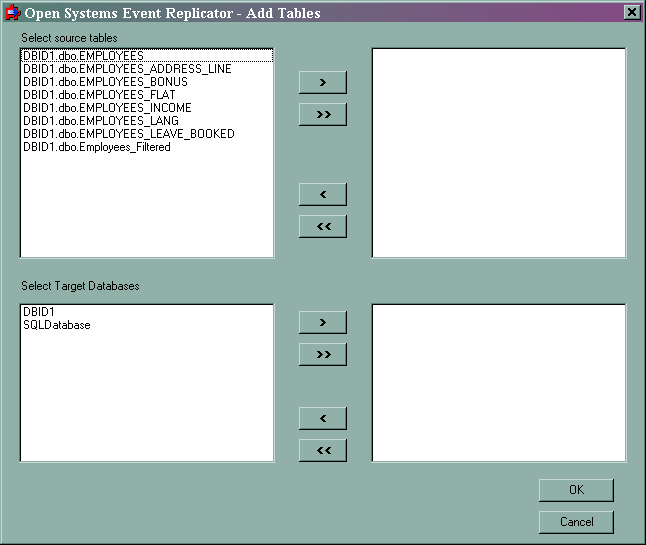Highlight DBID1.dbo.EMPLOYEES_LANG in the list

point(101,121)
